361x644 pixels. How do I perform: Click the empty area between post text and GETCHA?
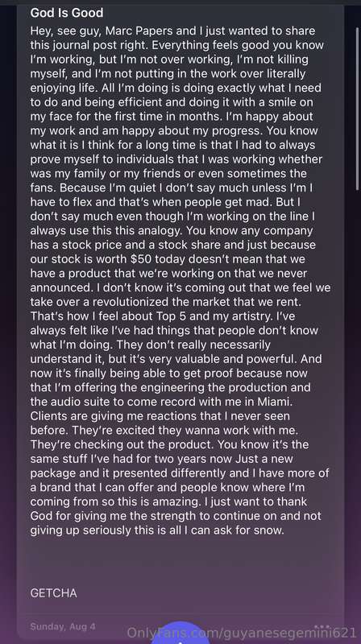[180, 562]
